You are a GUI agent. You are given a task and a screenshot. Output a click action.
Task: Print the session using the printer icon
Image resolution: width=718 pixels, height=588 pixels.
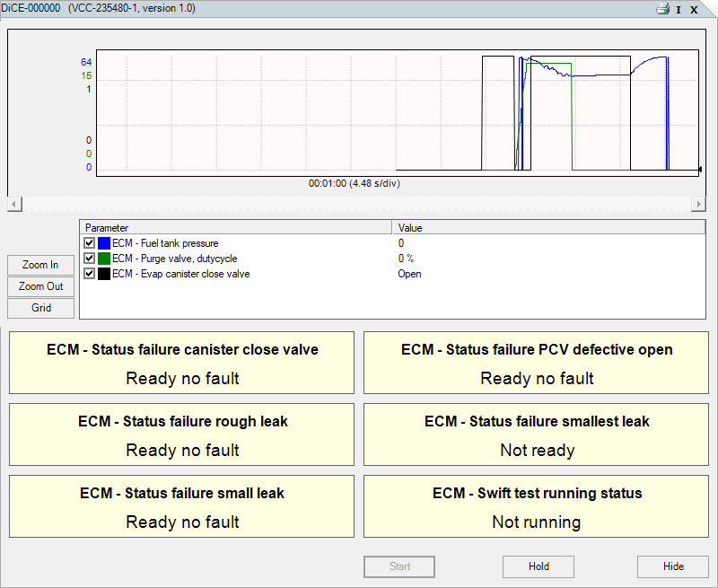click(x=661, y=9)
